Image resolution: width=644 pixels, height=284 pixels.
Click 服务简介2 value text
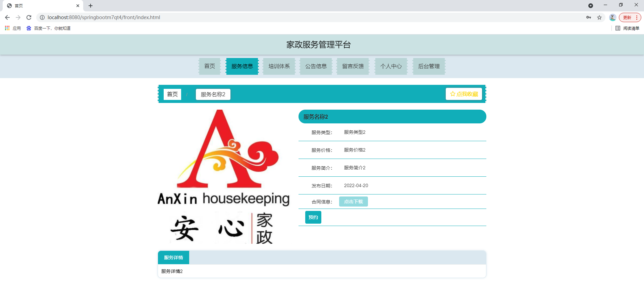pyautogui.click(x=355, y=168)
